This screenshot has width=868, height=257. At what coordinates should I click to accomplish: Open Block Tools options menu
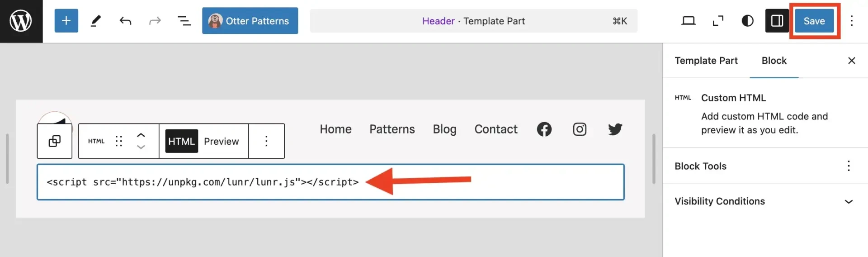(x=849, y=166)
